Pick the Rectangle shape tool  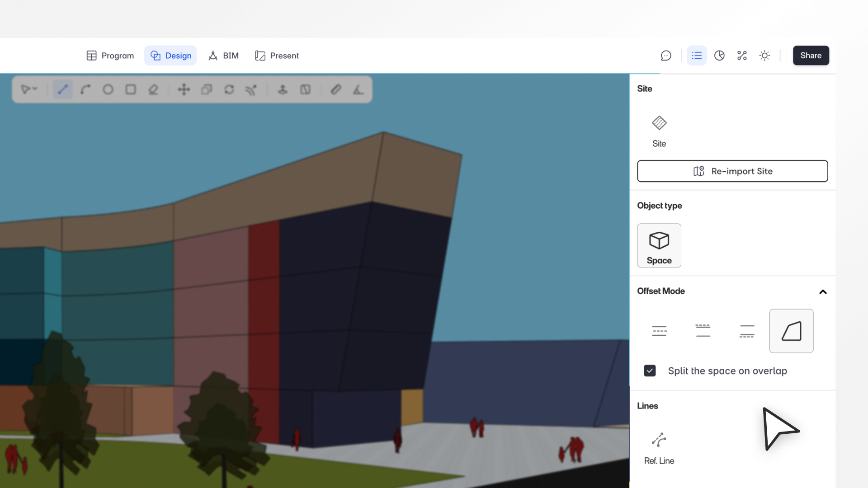[131, 89]
